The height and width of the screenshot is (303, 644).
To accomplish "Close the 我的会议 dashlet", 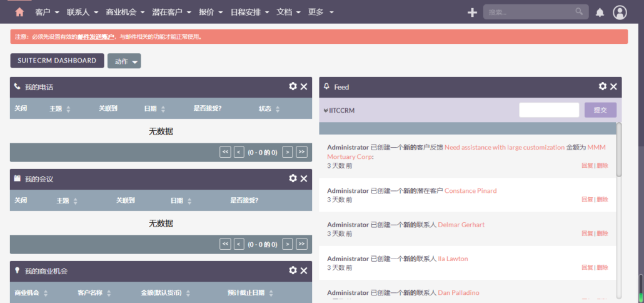I will tap(304, 178).
